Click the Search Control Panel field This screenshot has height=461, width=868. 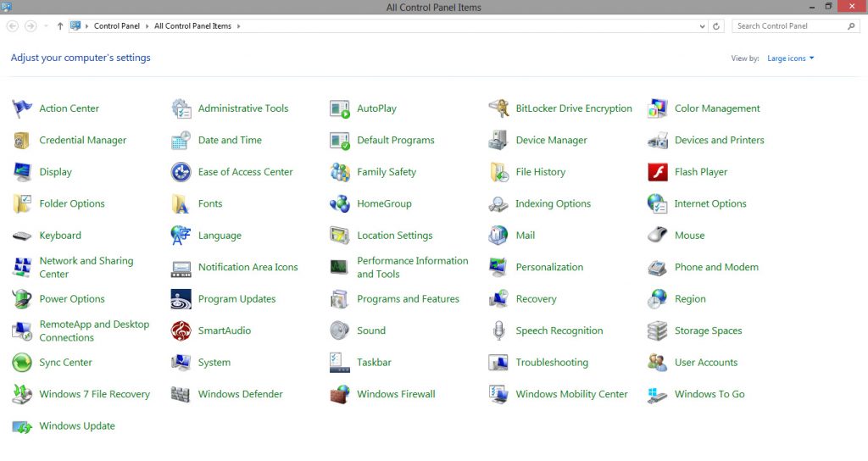(790, 26)
